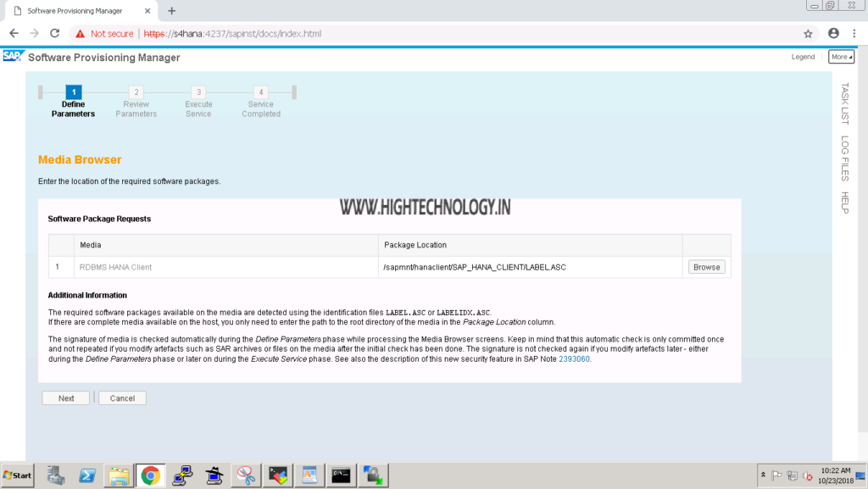Open PuTTY from the taskbar
The image size is (868, 489).
182,475
